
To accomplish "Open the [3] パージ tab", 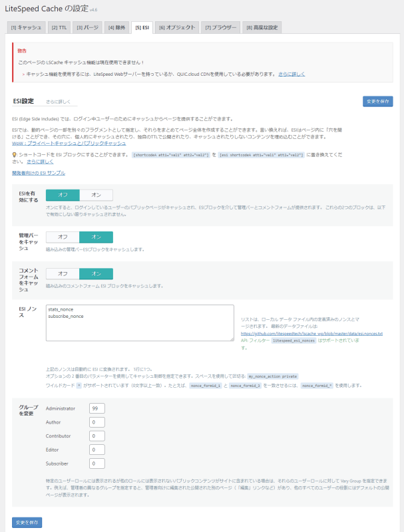I will click(x=87, y=27).
